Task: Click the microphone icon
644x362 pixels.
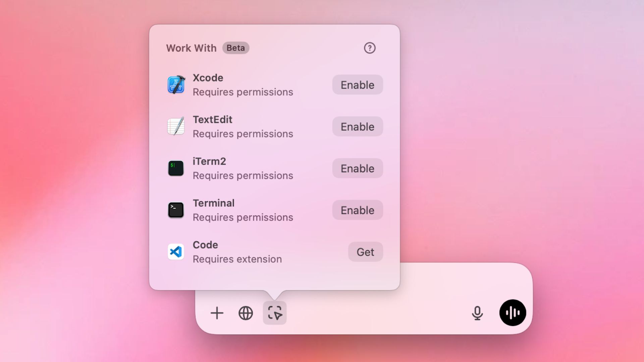Action: (477, 312)
